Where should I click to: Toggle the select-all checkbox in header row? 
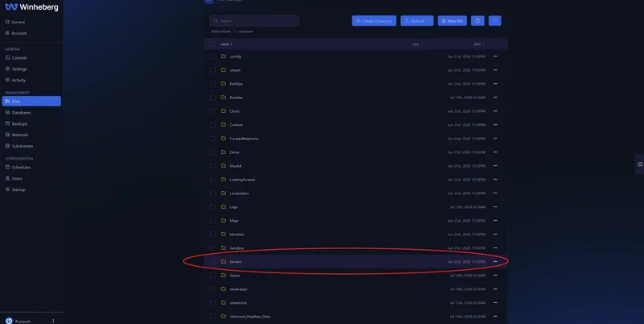pos(213,44)
